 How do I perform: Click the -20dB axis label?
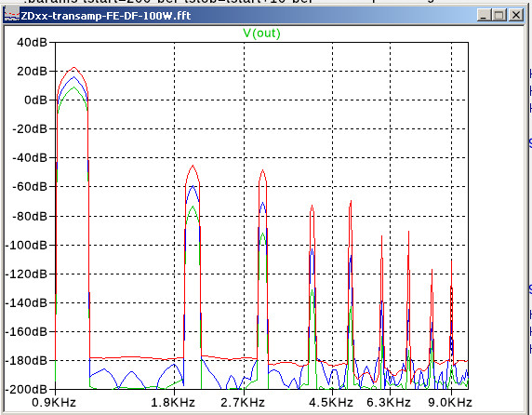30,129
